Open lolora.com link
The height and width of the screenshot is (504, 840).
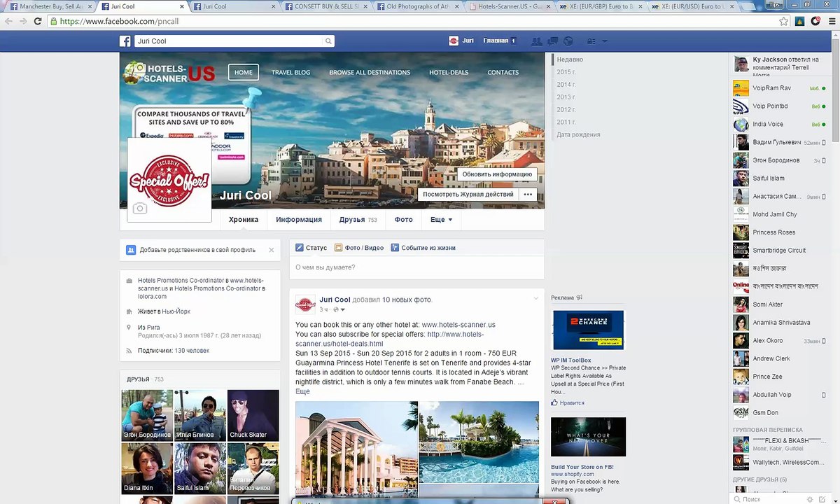[152, 297]
